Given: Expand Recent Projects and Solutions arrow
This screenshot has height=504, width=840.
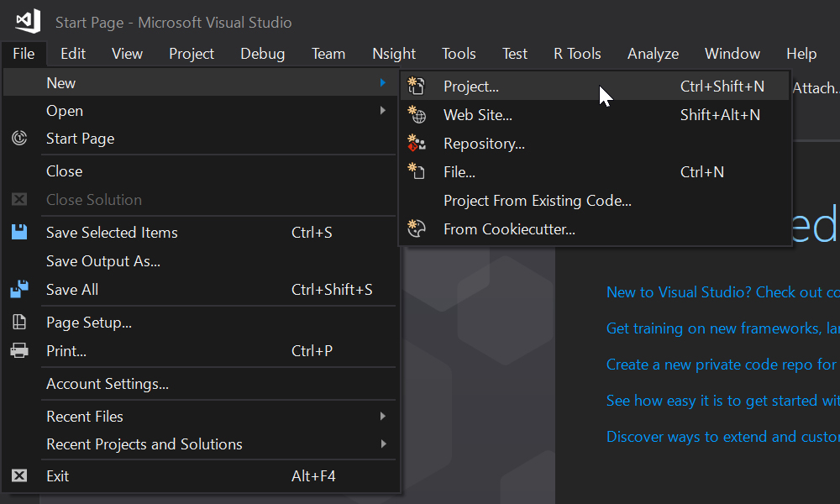Looking at the screenshot, I should tap(382, 444).
